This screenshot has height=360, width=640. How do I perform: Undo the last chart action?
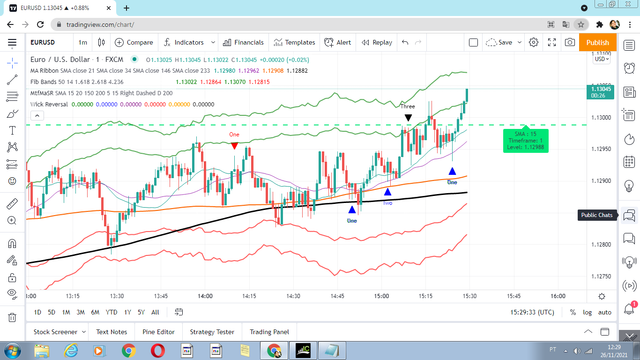(x=405, y=42)
